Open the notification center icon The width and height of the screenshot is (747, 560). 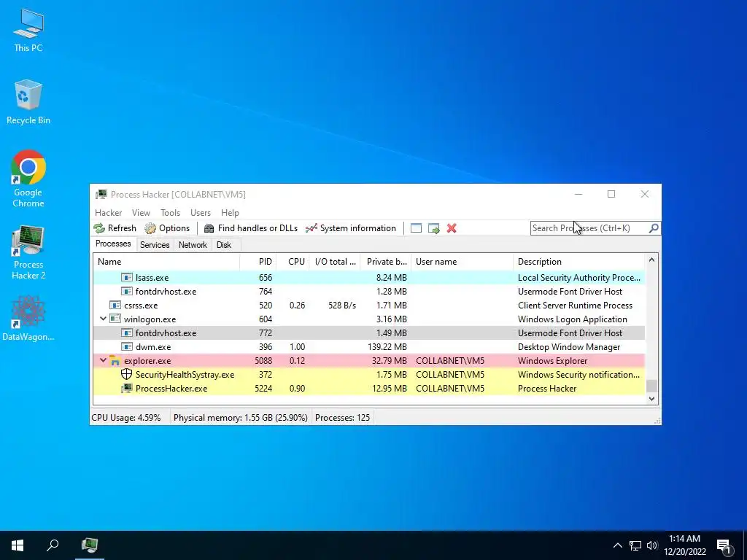[x=724, y=546]
